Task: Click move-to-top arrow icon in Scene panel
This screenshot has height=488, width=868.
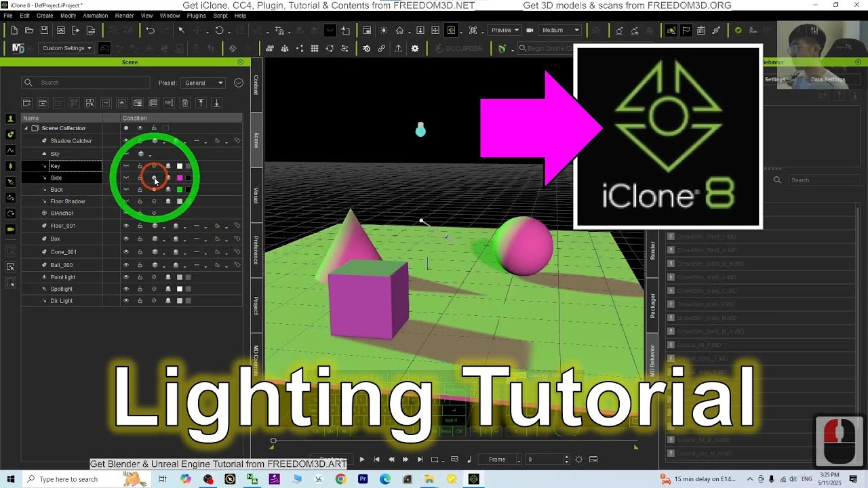Action: pos(201,103)
